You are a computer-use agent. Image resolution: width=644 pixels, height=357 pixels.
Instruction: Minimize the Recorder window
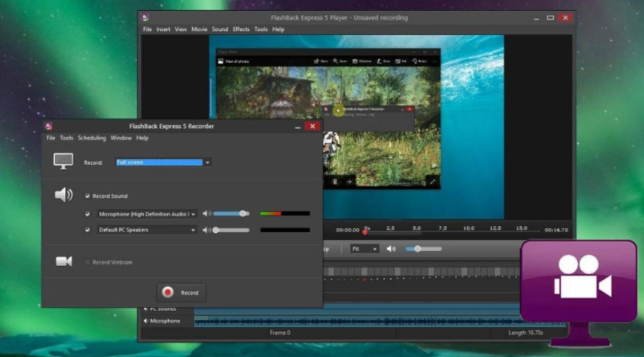(x=298, y=127)
